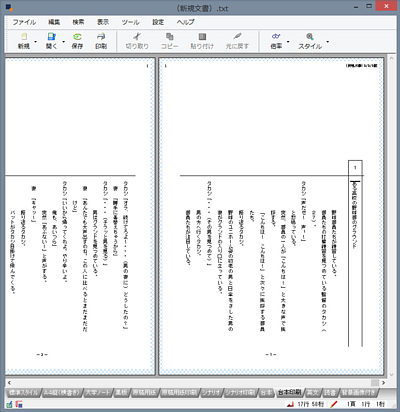Switch to the シナリオ印刷 tab
Viewport: 400px width, 412px height.
click(239, 392)
